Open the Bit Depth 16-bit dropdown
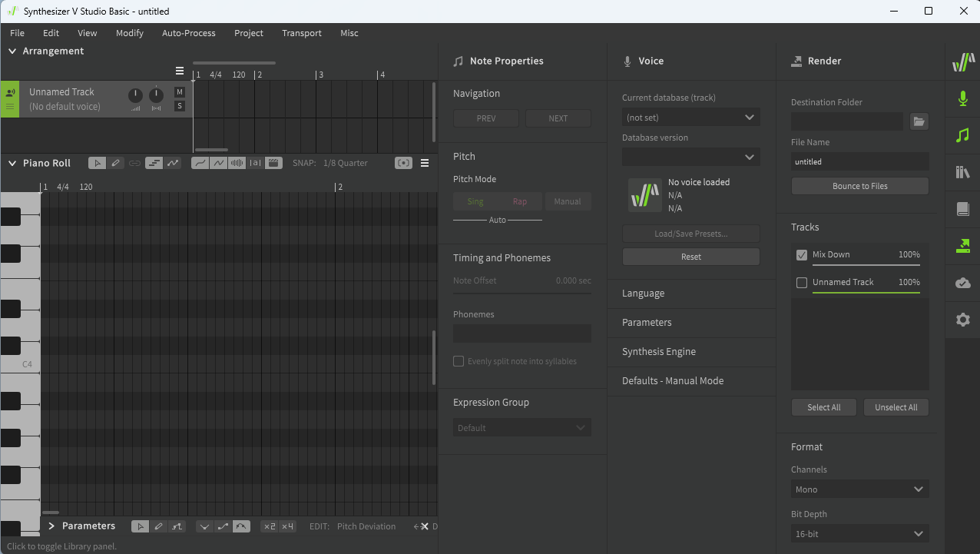Screen dimensions: 980x554 (860, 534)
